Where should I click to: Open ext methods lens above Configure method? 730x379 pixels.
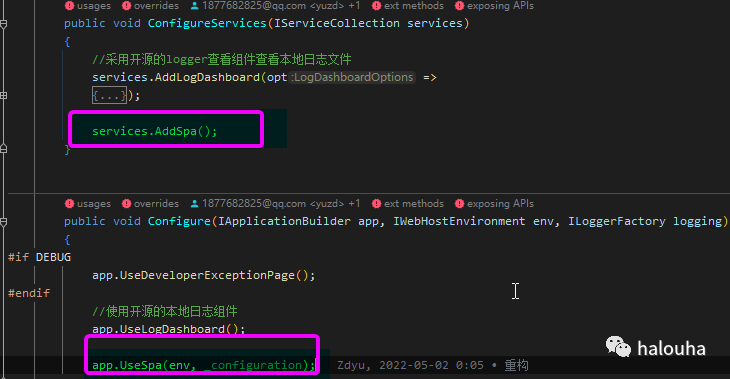408,204
